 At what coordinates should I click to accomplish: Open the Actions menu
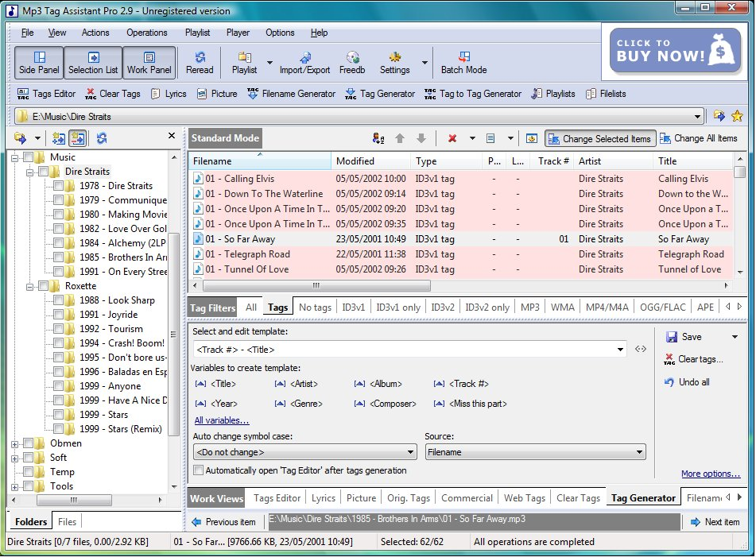pyautogui.click(x=95, y=33)
